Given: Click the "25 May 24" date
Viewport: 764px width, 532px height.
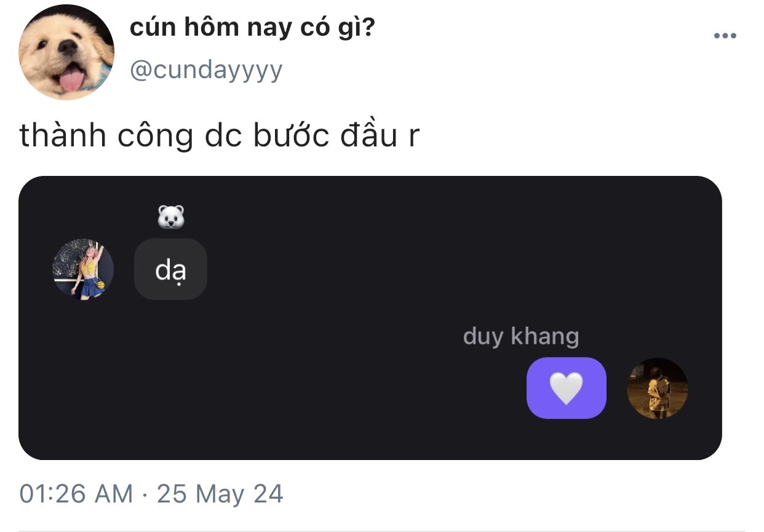Looking at the screenshot, I should pyautogui.click(x=220, y=494).
